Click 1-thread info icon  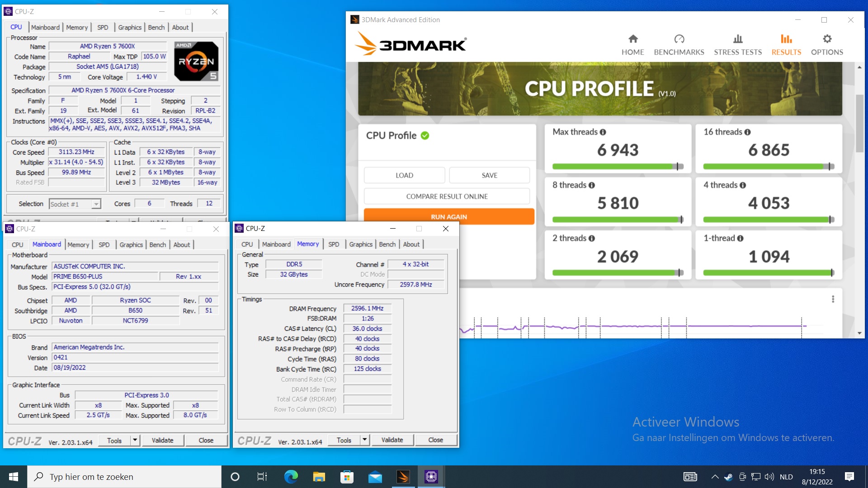740,239
